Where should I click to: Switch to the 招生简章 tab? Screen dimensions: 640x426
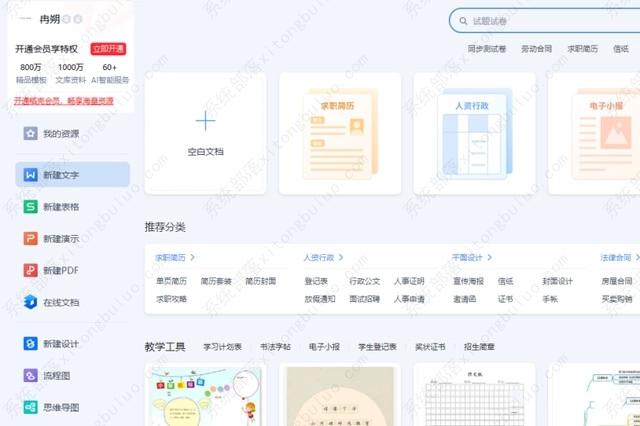tap(479, 347)
